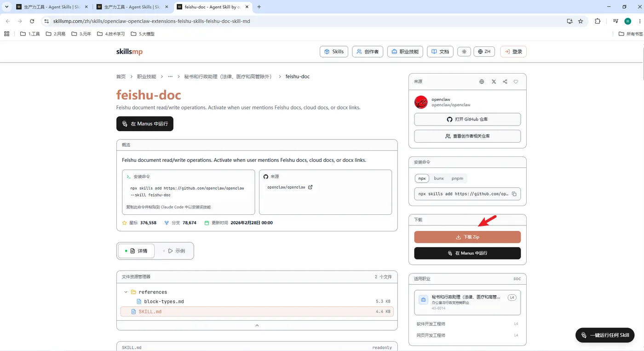The image size is (644, 351).
Task: Click the 打开 GitHub 仓库 button
Action: tap(467, 119)
